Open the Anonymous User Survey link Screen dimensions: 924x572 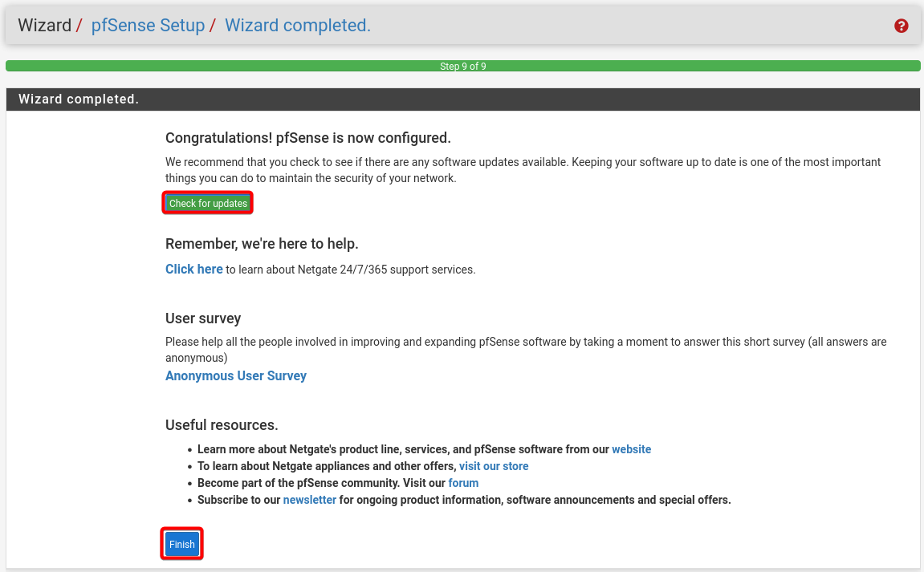tap(235, 375)
